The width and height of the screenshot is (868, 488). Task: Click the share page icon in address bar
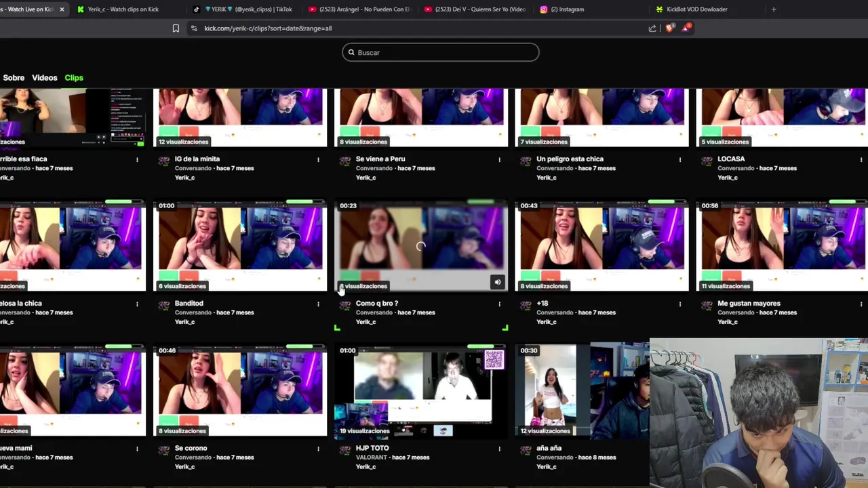pyautogui.click(x=652, y=28)
